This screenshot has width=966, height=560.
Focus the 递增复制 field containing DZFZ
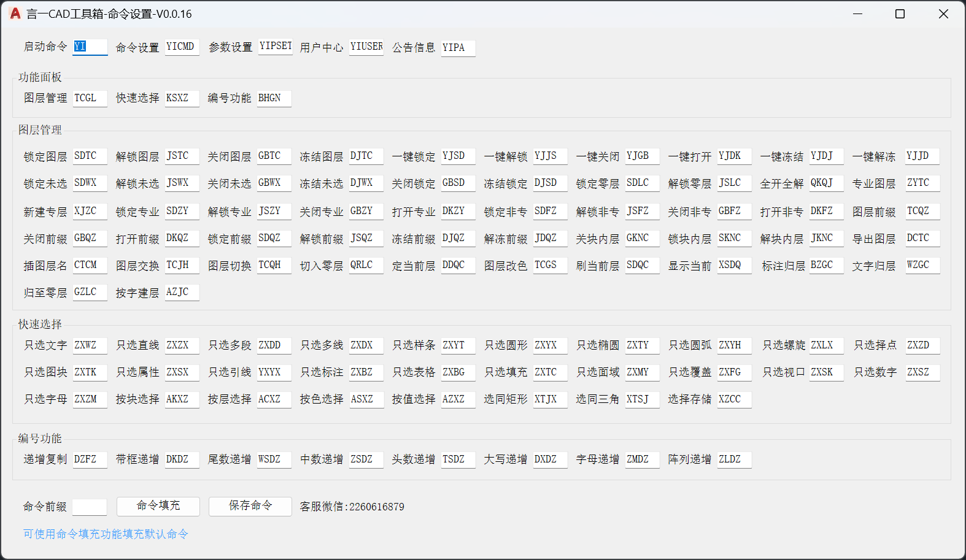pyautogui.click(x=90, y=459)
